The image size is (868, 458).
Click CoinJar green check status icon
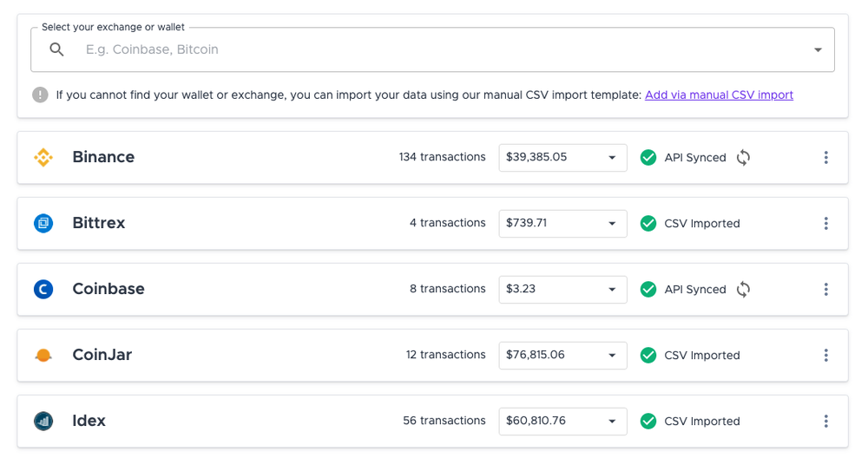[x=648, y=355]
